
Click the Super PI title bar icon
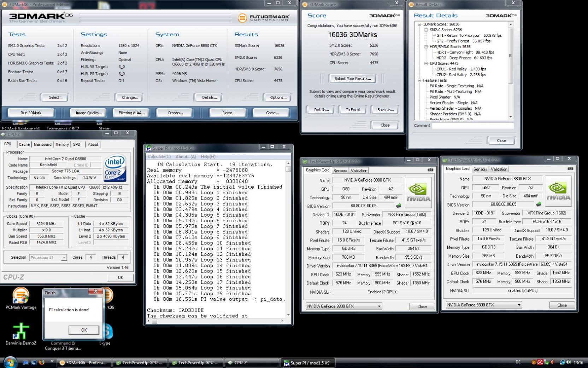(x=149, y=148)
